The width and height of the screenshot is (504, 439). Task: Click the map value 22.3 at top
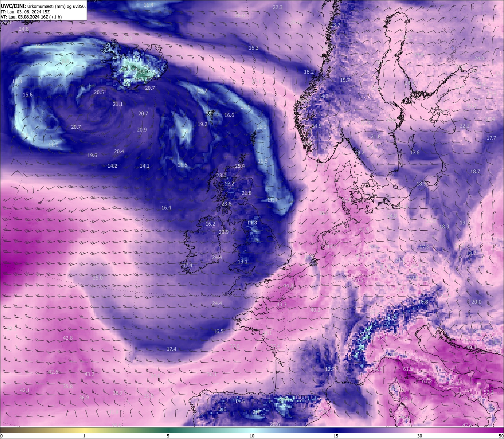pos(278,7)
